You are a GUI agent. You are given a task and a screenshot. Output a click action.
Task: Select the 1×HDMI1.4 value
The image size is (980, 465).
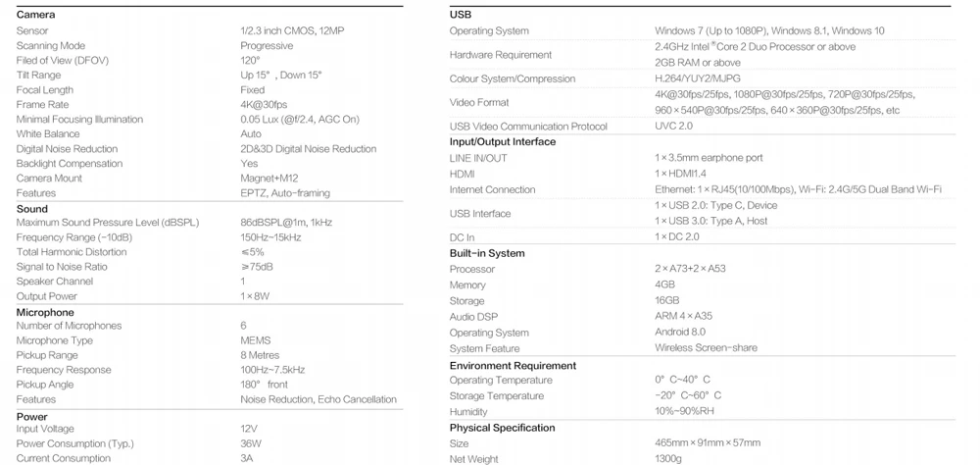click(679, 174)
